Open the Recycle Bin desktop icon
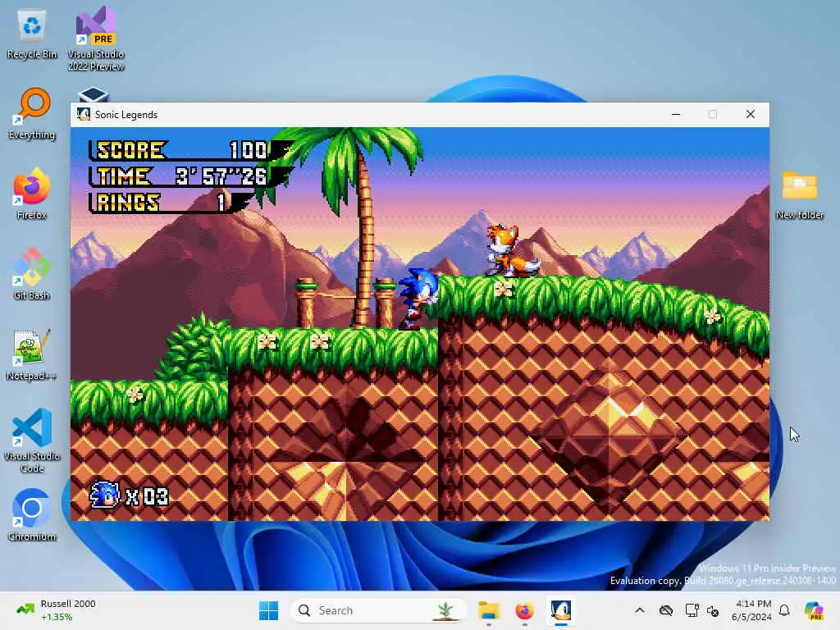Screen dimensions: 840x630 click(32, 34)
